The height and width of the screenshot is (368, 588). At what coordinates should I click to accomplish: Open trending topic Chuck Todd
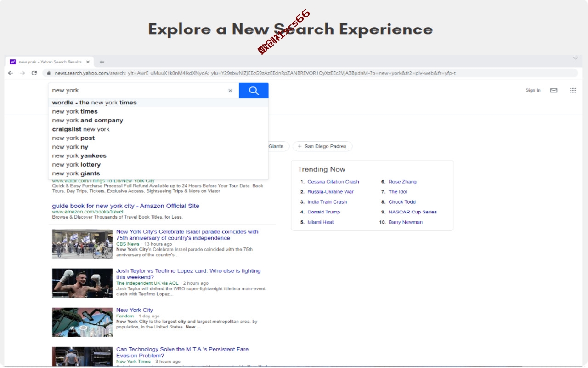402,202
